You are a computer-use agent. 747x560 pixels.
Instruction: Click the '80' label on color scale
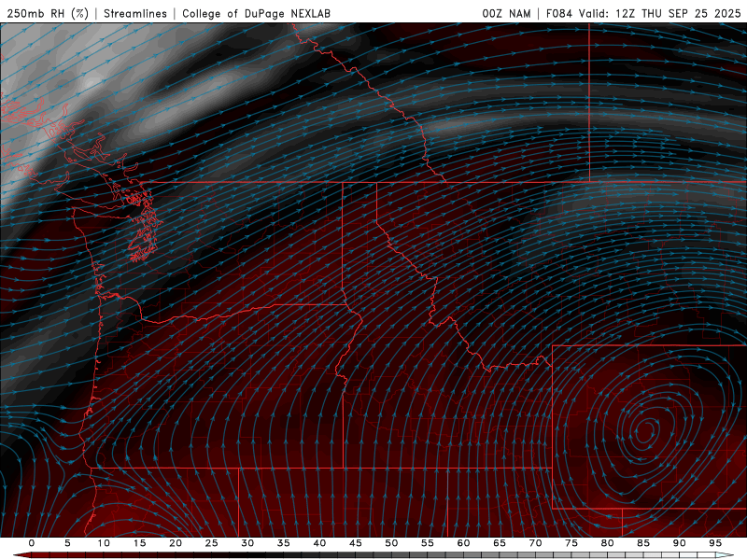click(x=607, y=543)
